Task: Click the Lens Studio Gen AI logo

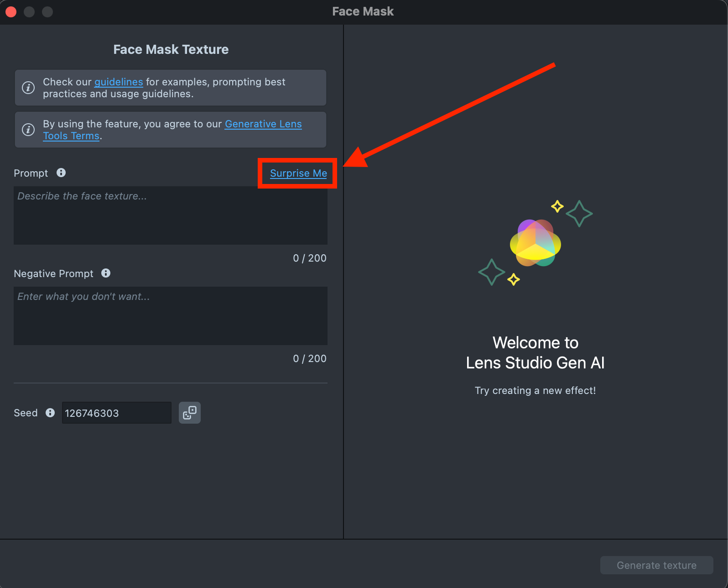Action: (x=536, y=243)
